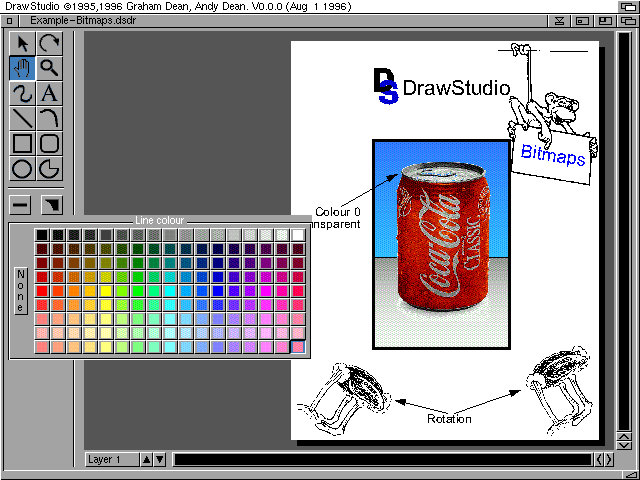Screen dimensions: 640x480
Task: Select the magnifier zoom tool
Action: pos(49,68)
